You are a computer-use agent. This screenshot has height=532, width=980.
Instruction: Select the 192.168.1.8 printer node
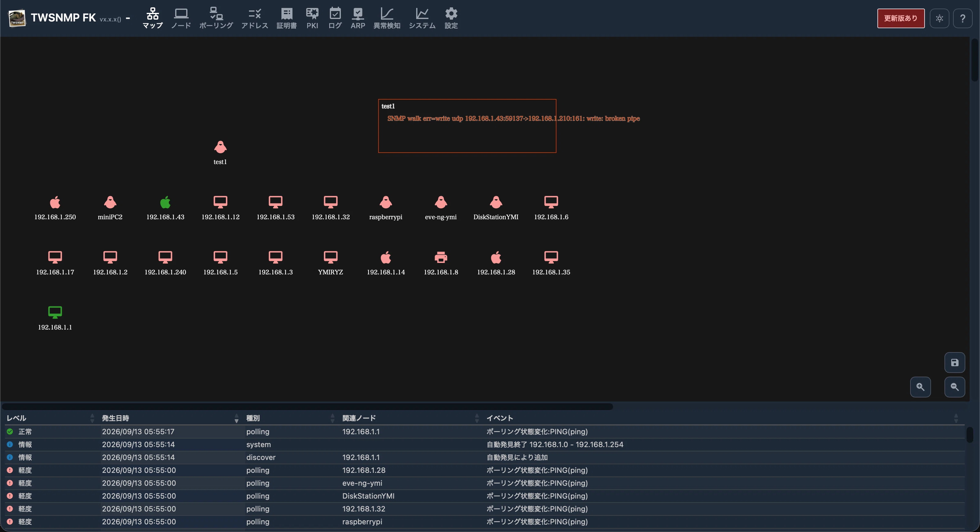coord(441,257)
